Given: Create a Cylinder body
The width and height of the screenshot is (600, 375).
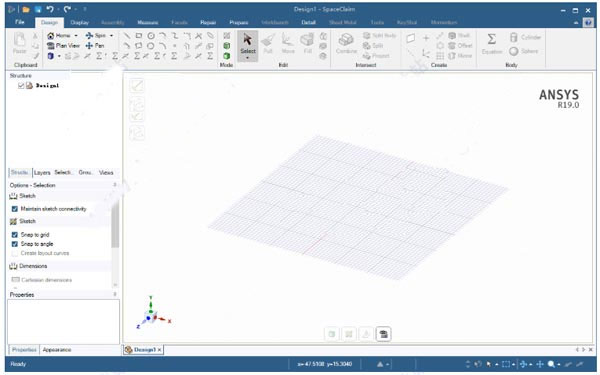Looking at the screenshot, I should tap(525, 37).
